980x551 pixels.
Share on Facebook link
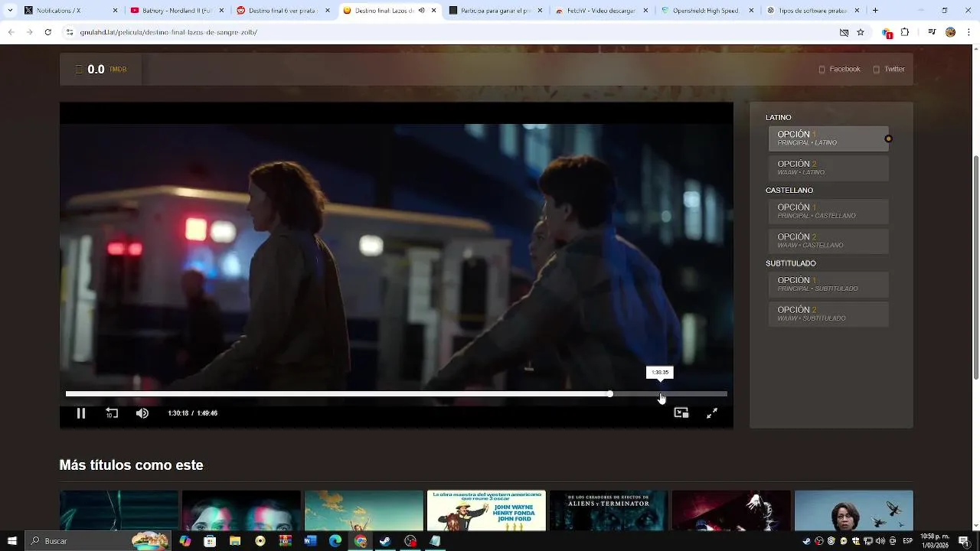coord(840,69)
